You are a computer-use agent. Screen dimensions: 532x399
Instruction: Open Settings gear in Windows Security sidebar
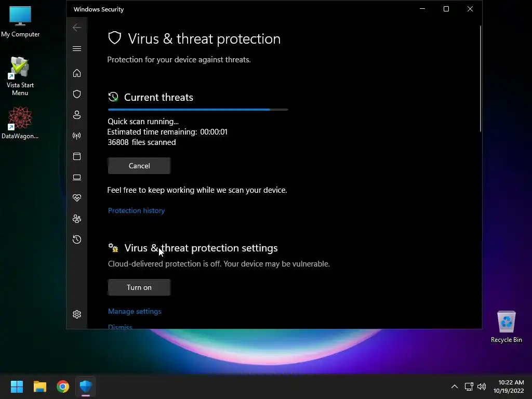pyautogui.click(x=77, y=314)
